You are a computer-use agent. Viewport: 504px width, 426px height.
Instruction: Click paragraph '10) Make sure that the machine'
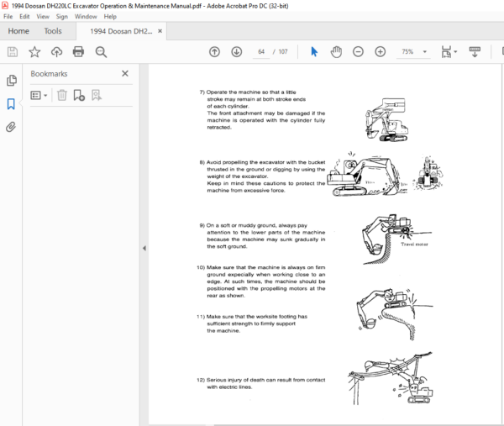click(x=261, y=281)
